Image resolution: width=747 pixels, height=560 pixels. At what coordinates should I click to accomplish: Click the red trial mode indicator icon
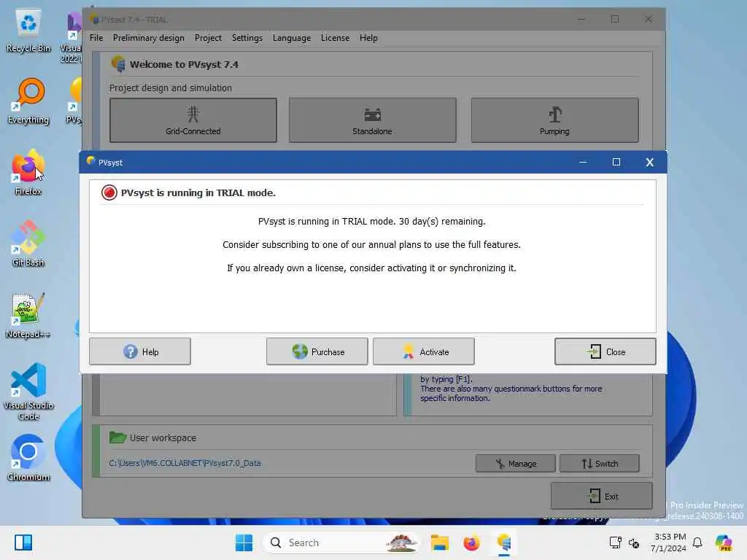109,192
